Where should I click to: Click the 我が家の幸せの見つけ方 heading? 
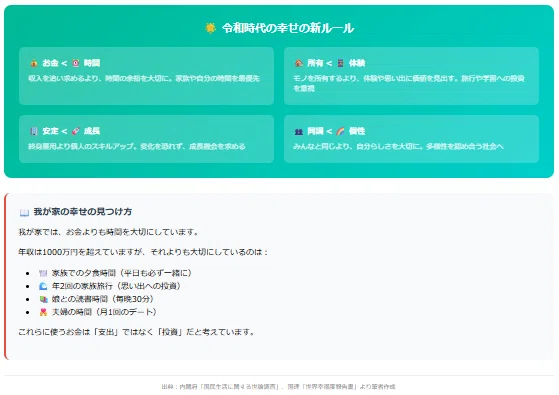point(83,212)
